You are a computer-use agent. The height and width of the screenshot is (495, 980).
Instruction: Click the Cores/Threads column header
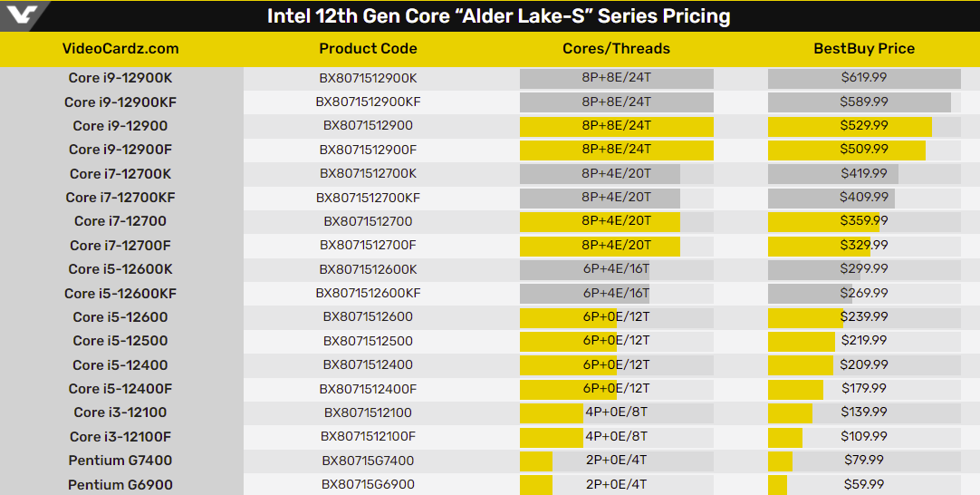pyautogui.click(x=616, y=49)
